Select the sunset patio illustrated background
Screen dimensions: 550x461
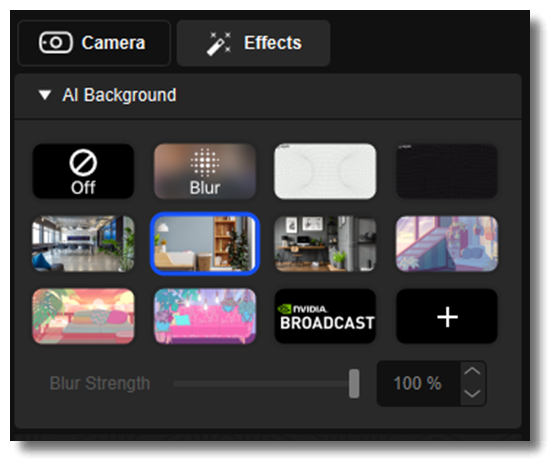[83, 316]
